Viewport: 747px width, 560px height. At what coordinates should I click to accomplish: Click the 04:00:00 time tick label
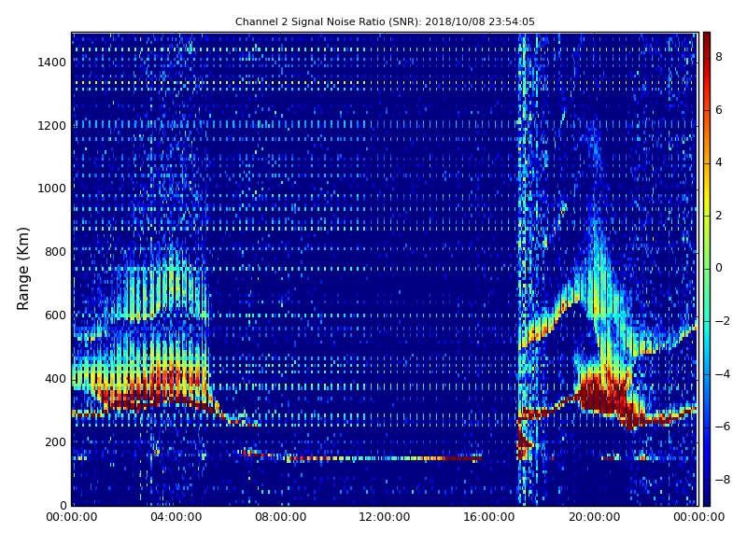tap(176, 517)
